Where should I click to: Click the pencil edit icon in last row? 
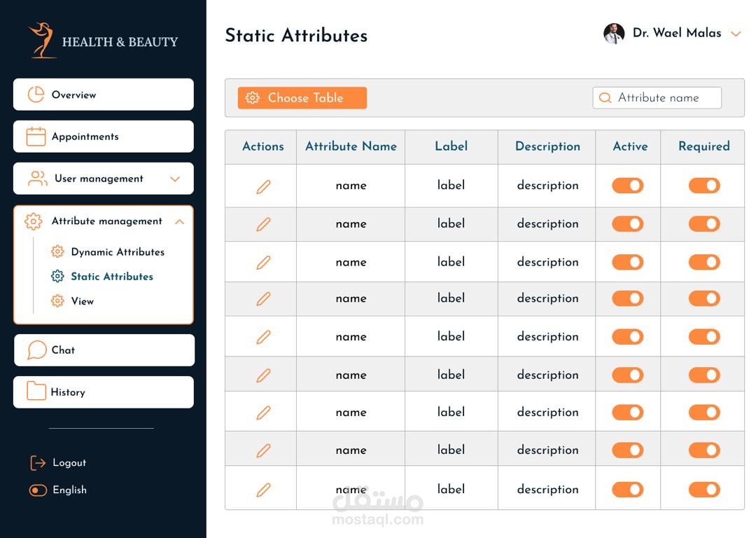coord(263,490)
